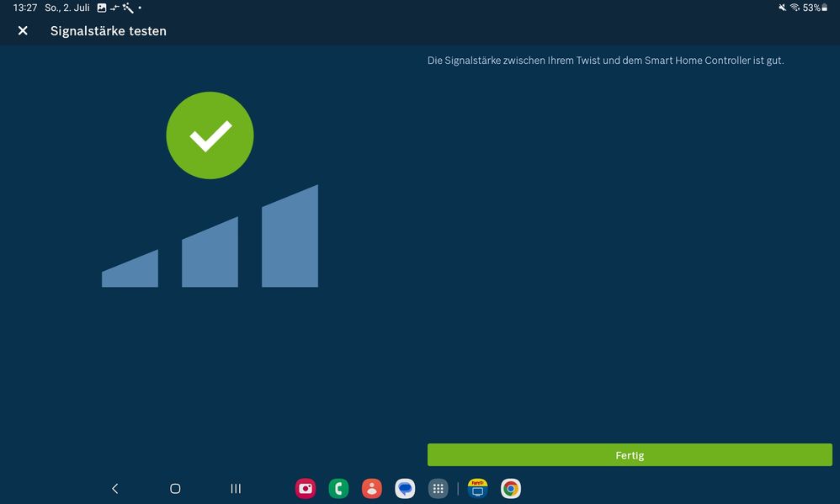Viewport: 840px width, 504px height.
Task: Open the Camera app from the taskbar
Action: coord(305,488)
